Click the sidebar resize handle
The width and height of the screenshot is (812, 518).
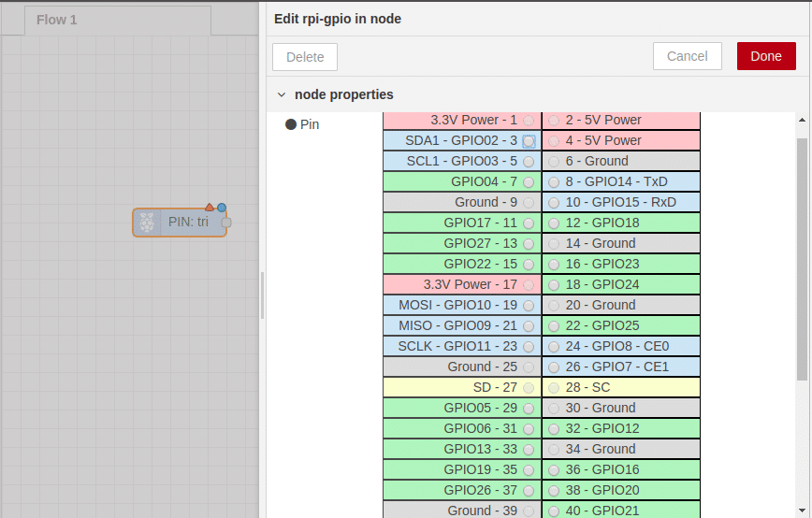[263, 295]
